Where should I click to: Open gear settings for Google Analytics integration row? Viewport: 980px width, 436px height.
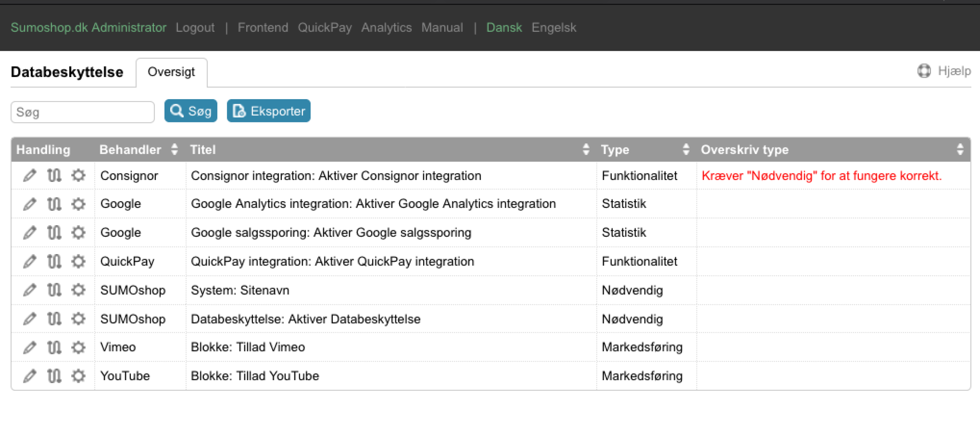pyautogui.click(x=78, y=204)
